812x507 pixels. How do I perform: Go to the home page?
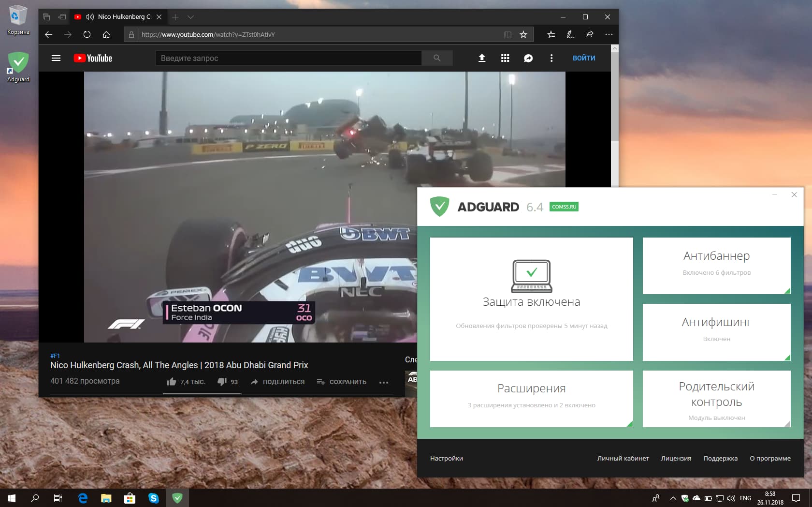(106, 34)
